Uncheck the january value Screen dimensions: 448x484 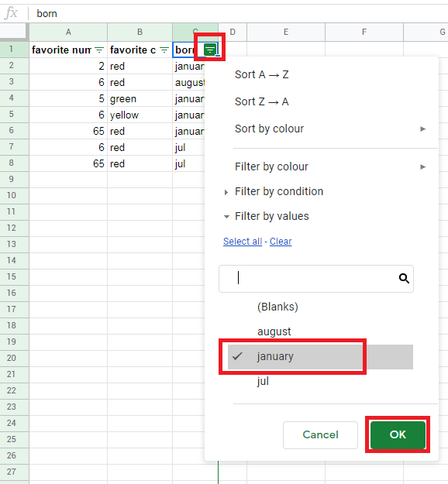[x=320, y=357]
